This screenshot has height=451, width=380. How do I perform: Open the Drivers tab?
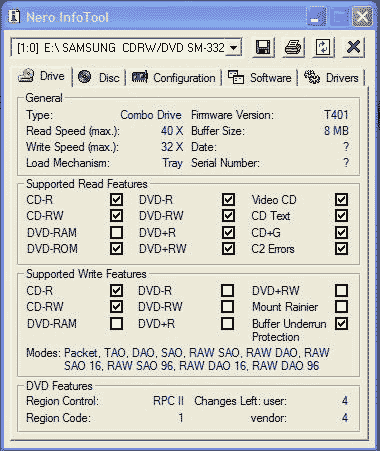click(x=331, y=78)
